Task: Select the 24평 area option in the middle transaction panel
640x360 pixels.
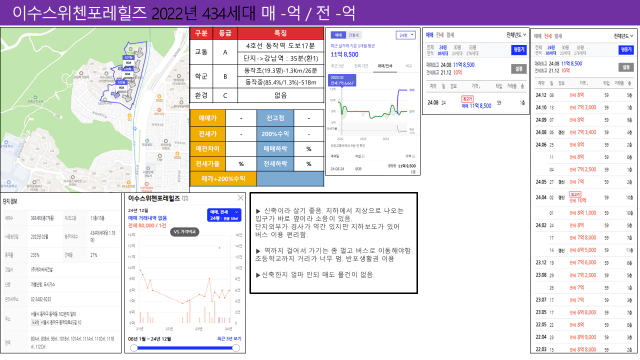Action: point(443,50)
